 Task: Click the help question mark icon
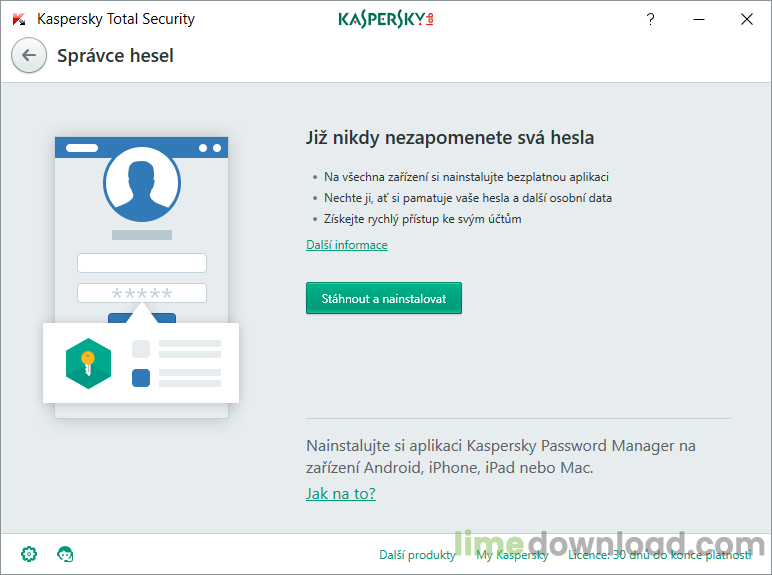650,19
